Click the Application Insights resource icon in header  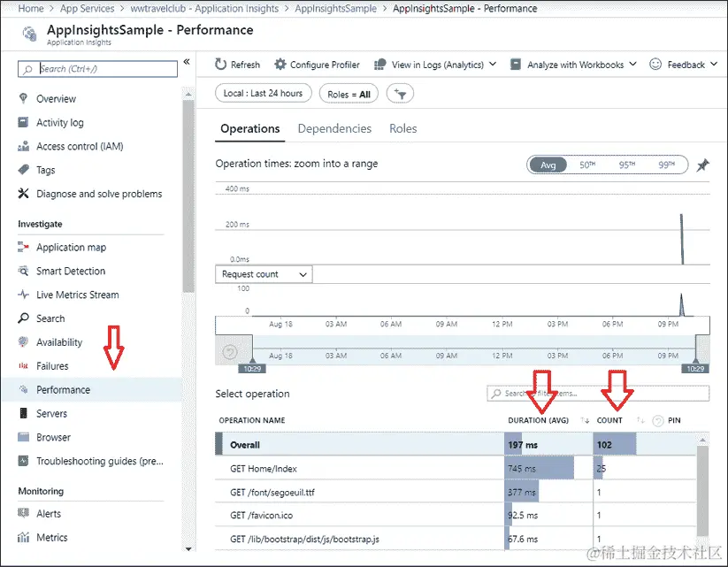coord(29,34)
